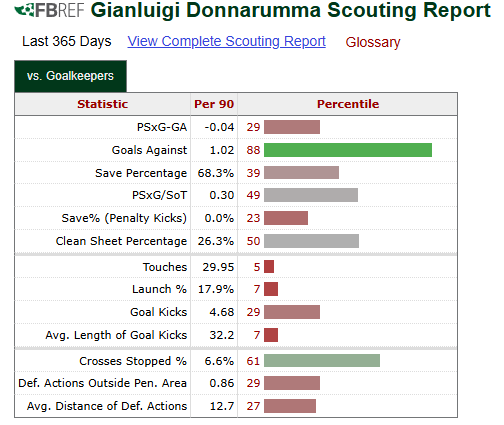504x425 pixels.
Task: Click the Percentile column header
Action: pos(348,104)
